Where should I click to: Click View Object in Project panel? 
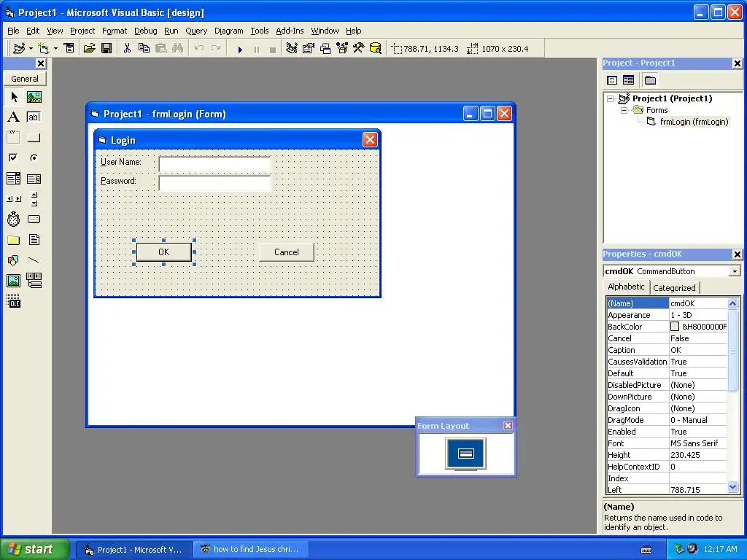(x=629, y=80)
